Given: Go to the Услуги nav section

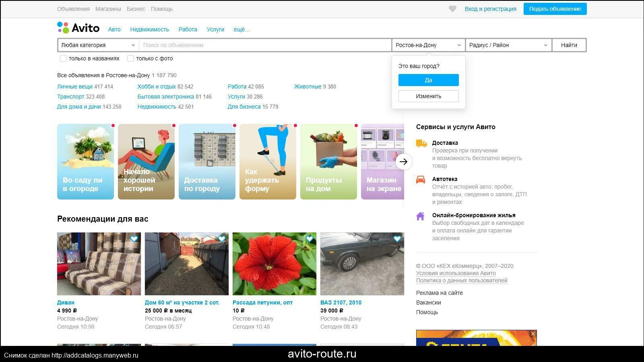Looking at the screenshot, I should (215, 29).
